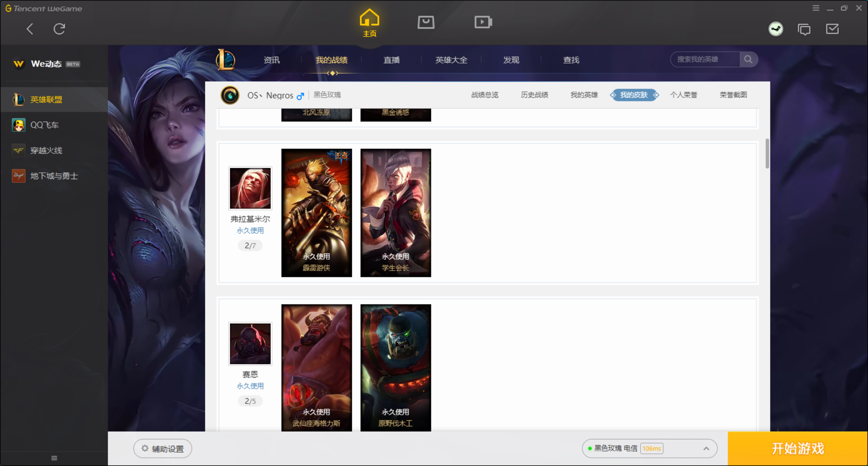Click the search magnifier icon
This screenshot has height=466, width=868.
click(x=748, y=59)
